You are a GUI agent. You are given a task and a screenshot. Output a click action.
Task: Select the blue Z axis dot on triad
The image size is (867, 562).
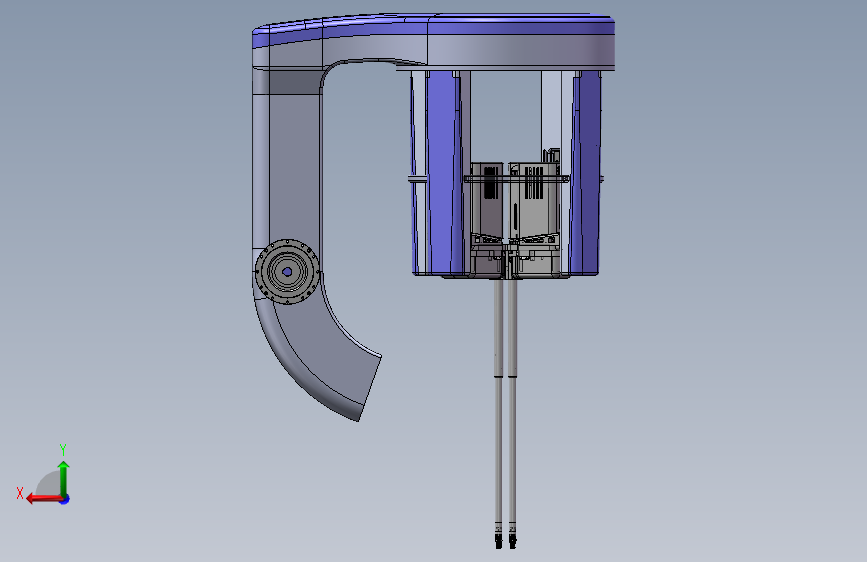[65, 499]
